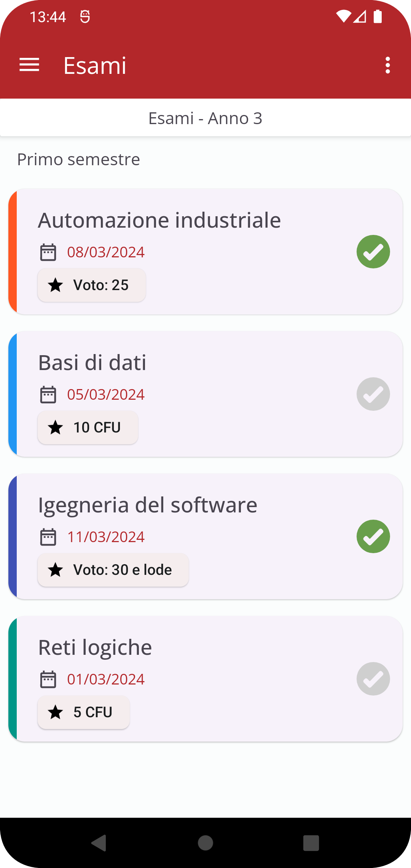The width and height of the screenshot is (411, 868).
Task: Click the star icon beside 10 CFU
Action: pos(56,428)
